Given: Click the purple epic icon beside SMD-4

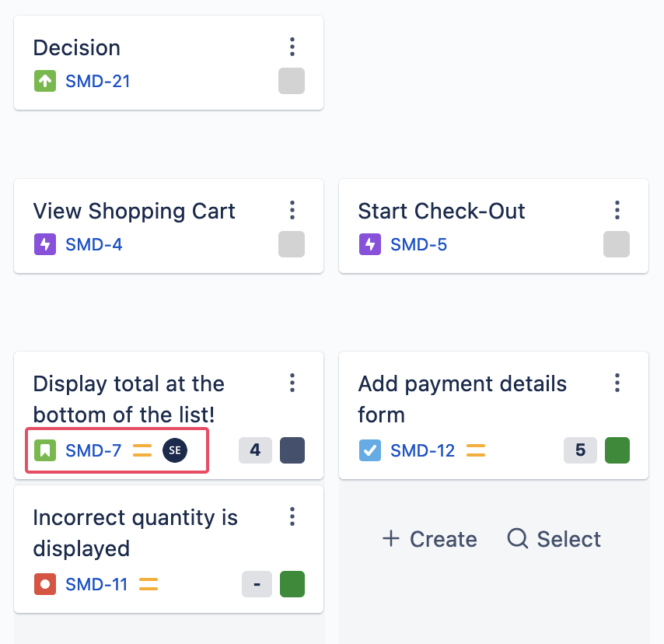Looking at the screenshot, I should 45,245.
